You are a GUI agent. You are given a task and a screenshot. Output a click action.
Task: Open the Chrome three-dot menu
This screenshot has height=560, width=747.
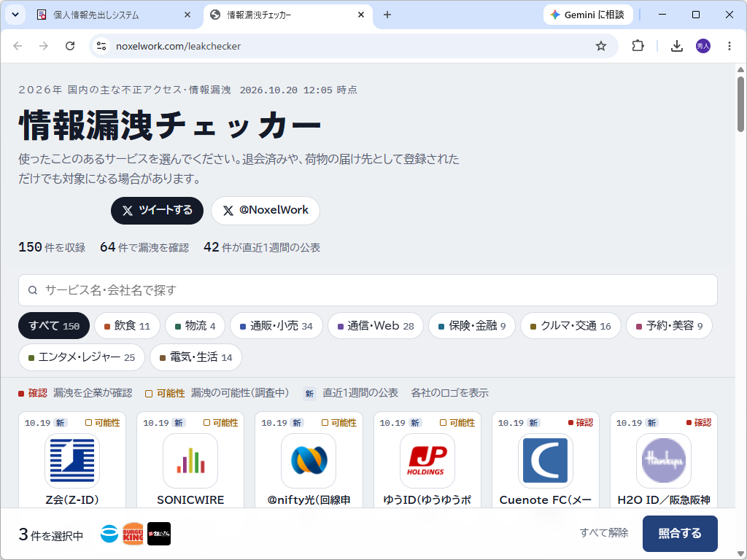pyautogui.click(x=729, y=46)
